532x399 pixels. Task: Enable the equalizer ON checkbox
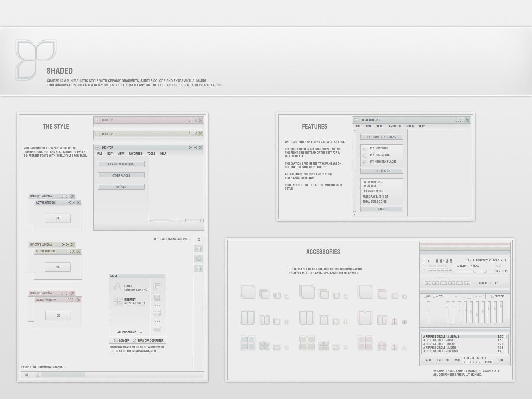coord(425,296)
